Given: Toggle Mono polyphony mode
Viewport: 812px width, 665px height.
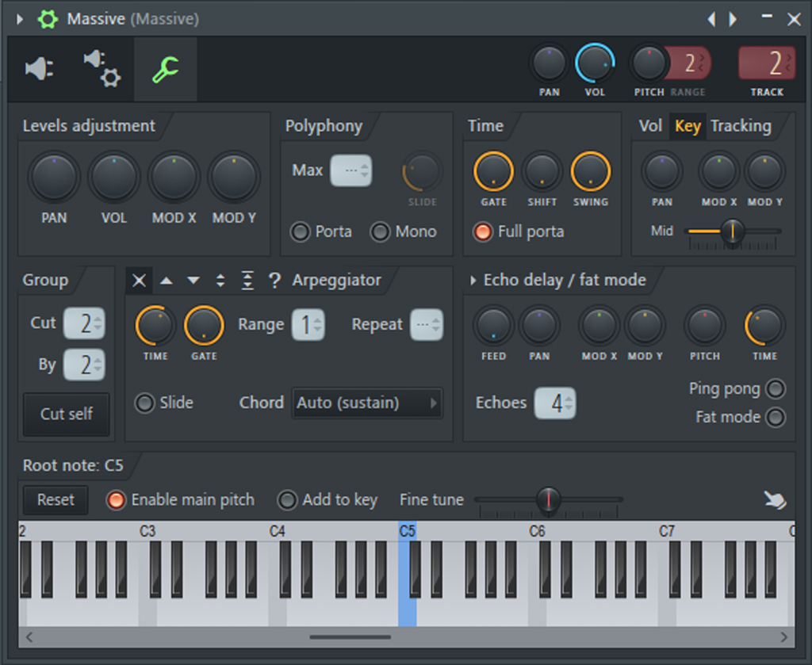Looking at the screenshot, I should [x=381, y=232].
